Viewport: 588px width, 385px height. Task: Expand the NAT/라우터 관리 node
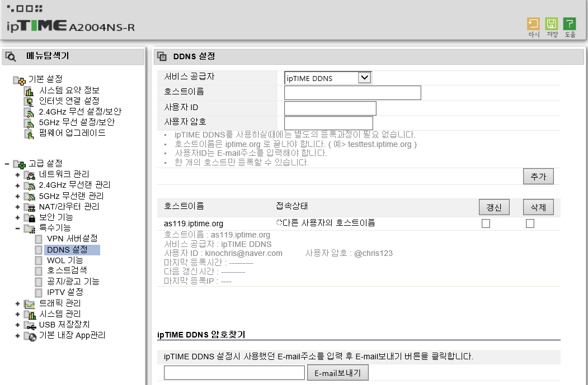pos(17,207)
